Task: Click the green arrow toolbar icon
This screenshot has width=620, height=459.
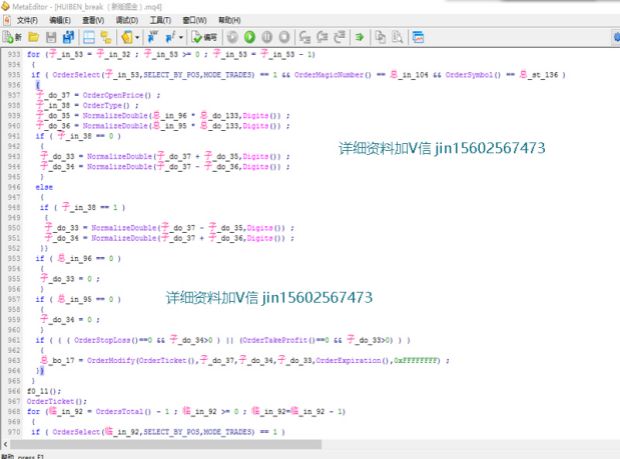Action: click(358, 37)
